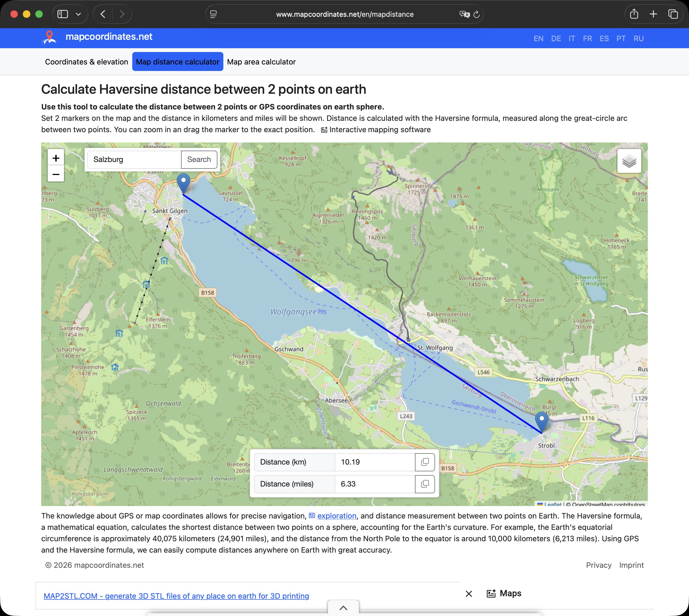
Task: Click the Safari address bar URL
Action: 345,14
